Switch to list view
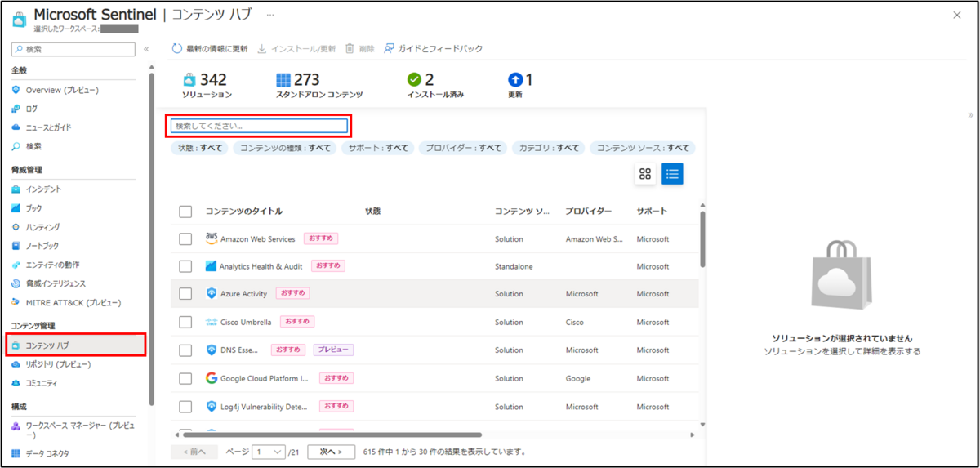The image size is (980, 468). 672,173
